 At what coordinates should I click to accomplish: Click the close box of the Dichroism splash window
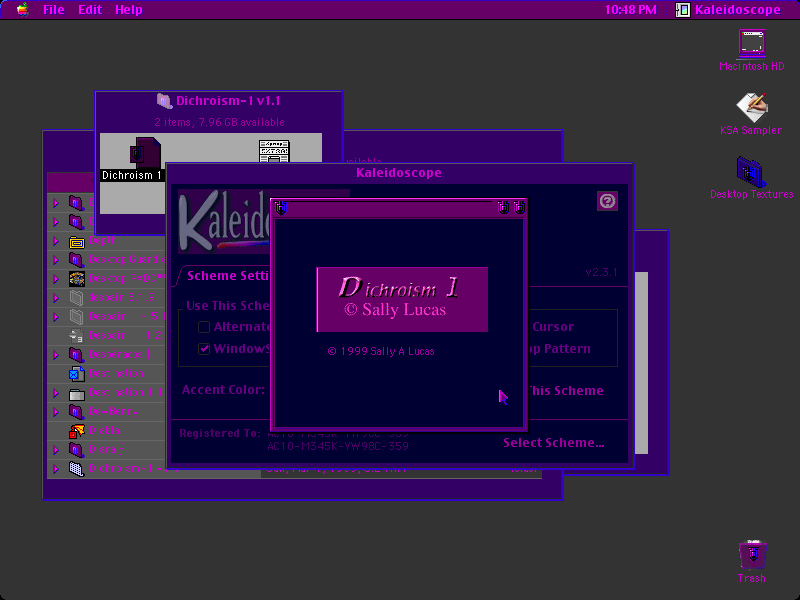click(281, 208)
